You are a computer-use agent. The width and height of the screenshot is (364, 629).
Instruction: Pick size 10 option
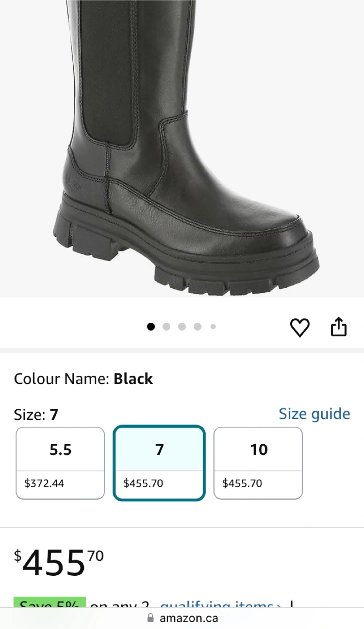point(258,463)
